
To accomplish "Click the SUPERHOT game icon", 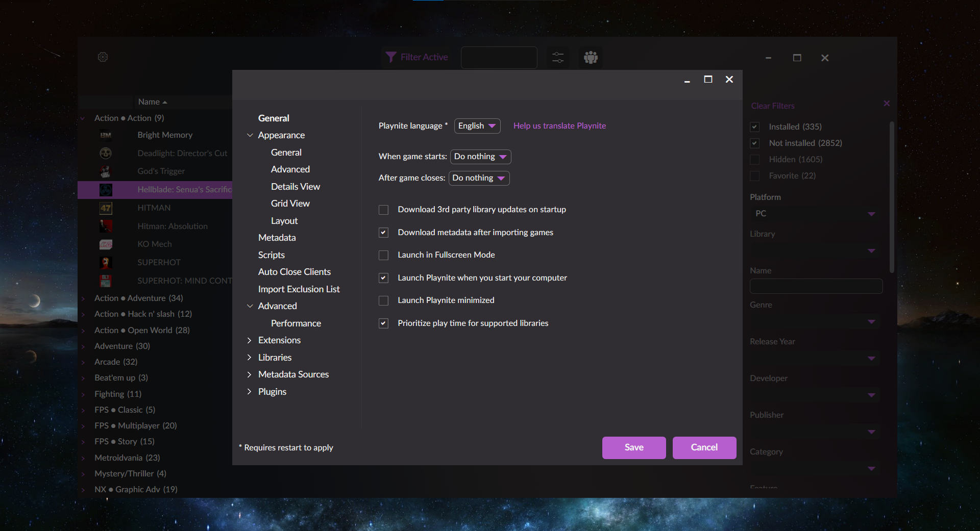I will (x=106, y=263).
